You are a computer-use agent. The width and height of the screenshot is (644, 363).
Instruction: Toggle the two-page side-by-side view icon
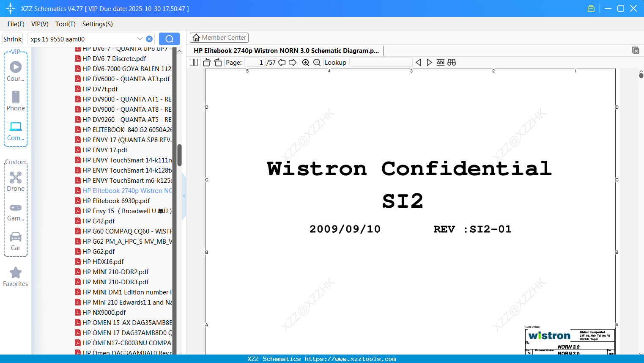tap(194, 62)
